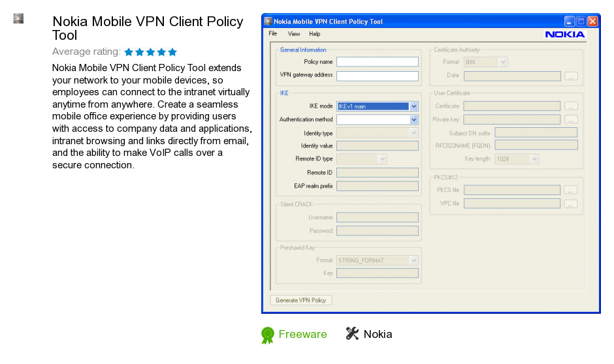Click the Certificate Authority Data field
This screenshot has width=614, height=364.
(x=512, y=76)
